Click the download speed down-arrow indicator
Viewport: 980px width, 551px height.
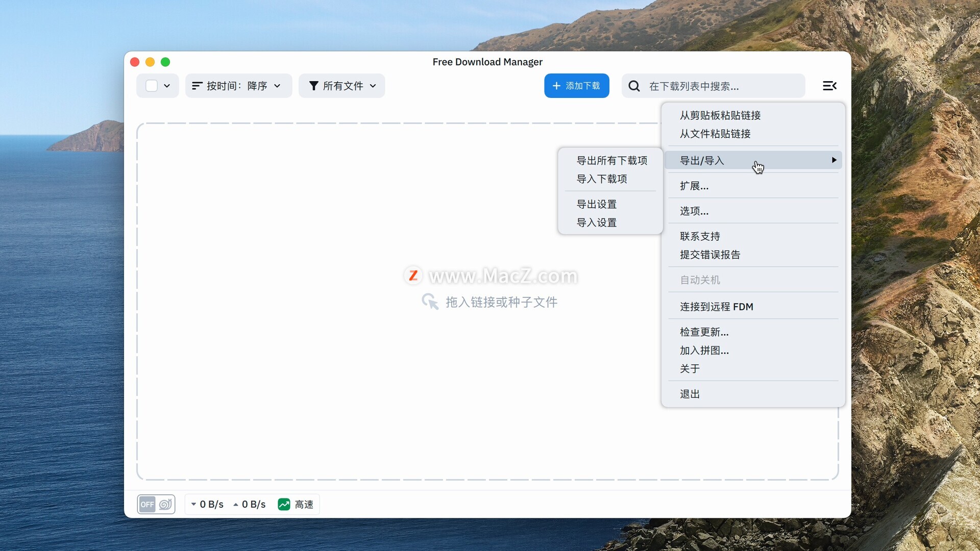[193, 505]
